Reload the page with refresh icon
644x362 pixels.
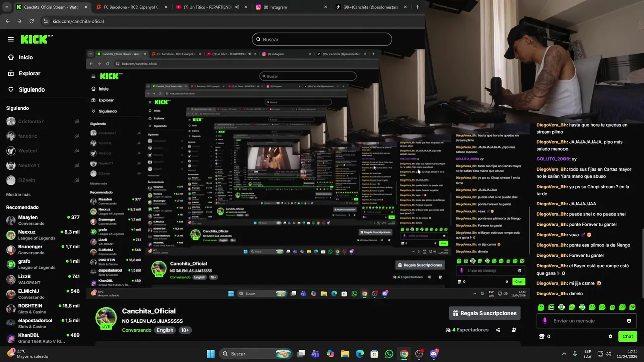coord(31,21)
